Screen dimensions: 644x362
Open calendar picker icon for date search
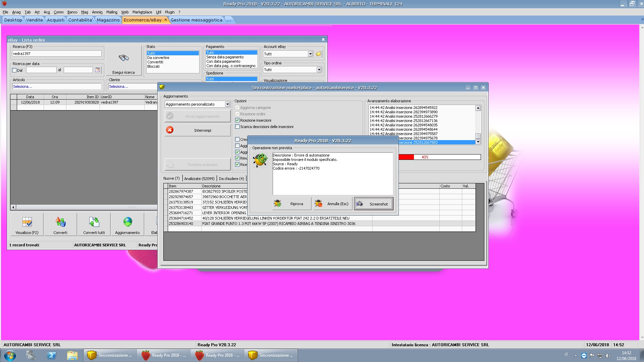click(98, 70)
